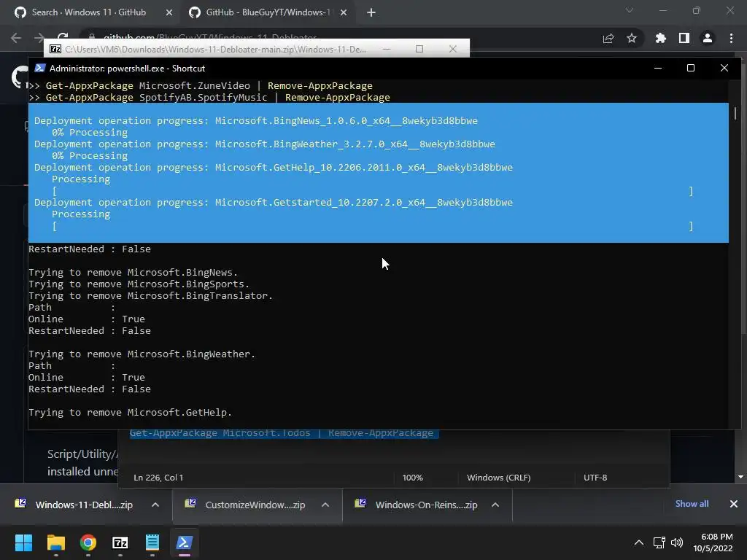Switch to the BlueGuyYT Windows-11 GitHub tab
The width and height of the screenshot is (747, 560).
(267, 12)
